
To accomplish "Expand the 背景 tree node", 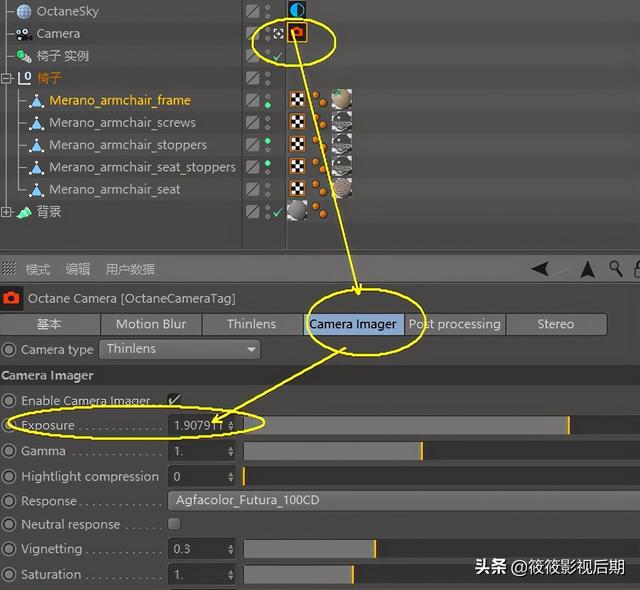I will [6, 212].
